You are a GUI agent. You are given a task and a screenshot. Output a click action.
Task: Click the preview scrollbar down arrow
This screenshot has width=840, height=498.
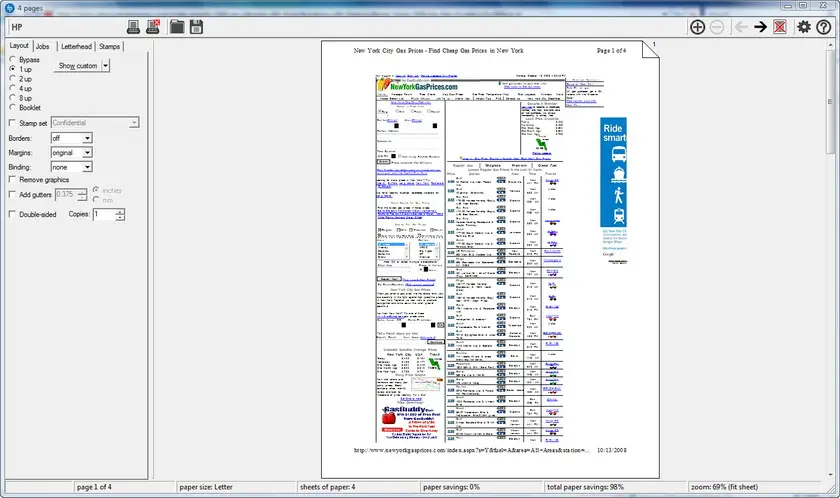[x=830, y=474]
